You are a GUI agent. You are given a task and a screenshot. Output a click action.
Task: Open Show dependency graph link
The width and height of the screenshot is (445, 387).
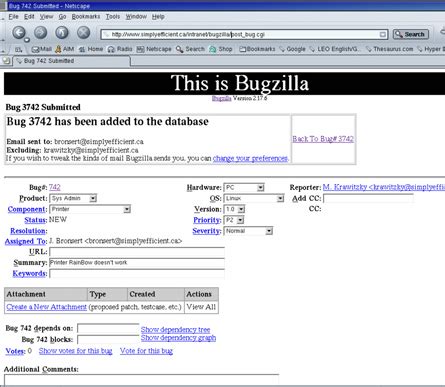(x=178, y=338)
